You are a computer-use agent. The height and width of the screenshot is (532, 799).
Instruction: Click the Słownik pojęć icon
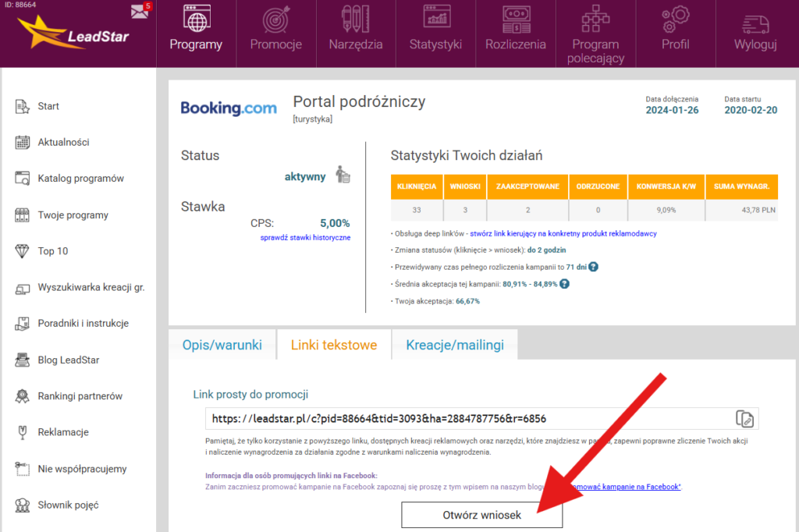(22, 505)
